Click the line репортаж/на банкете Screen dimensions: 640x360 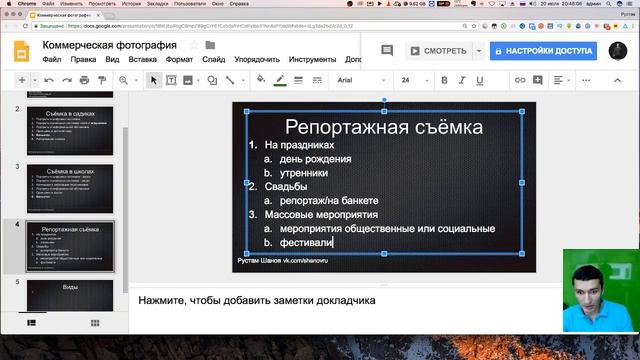click(329, 201)
